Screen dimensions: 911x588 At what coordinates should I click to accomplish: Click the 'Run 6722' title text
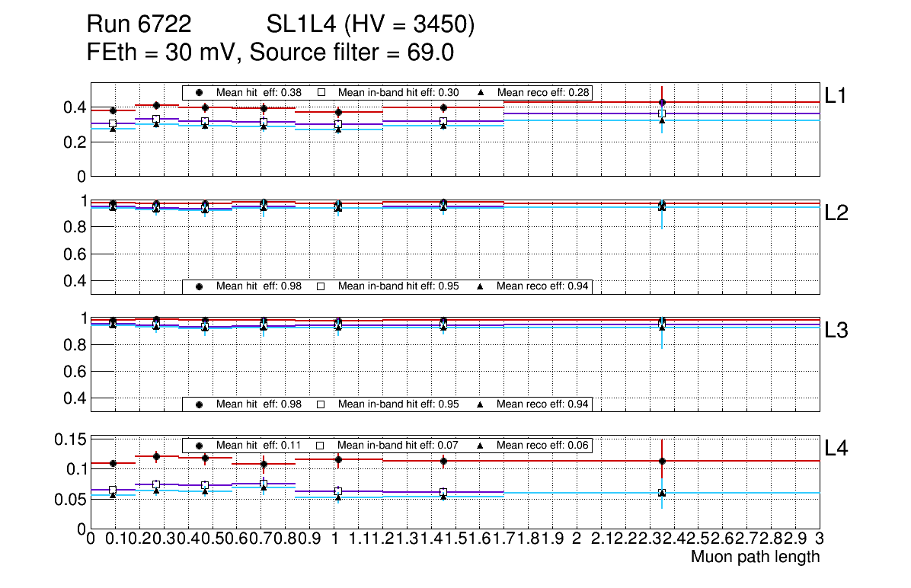[139, 25]
